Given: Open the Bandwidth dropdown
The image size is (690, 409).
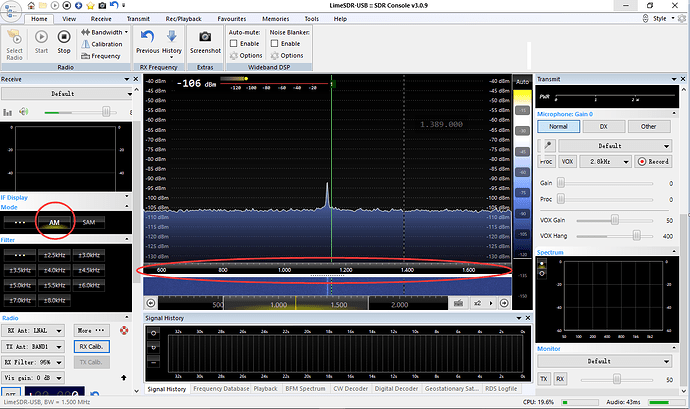Looking at the screenshot, I should 106,32.
